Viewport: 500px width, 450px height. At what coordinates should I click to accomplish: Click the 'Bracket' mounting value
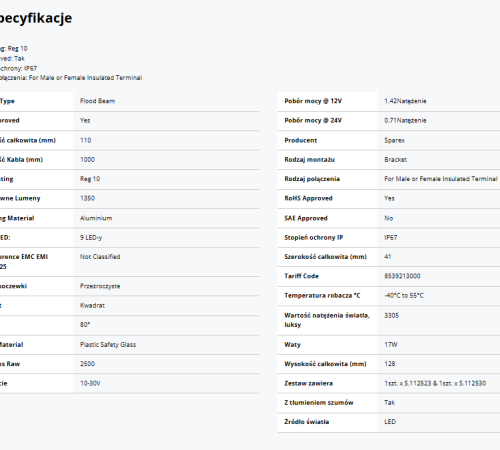[395, 160]
